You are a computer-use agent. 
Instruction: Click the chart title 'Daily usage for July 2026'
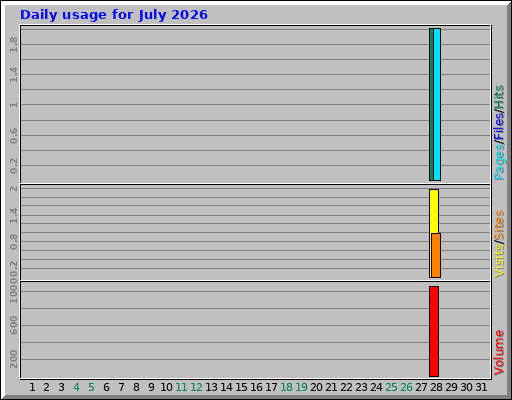coord(114,15)
